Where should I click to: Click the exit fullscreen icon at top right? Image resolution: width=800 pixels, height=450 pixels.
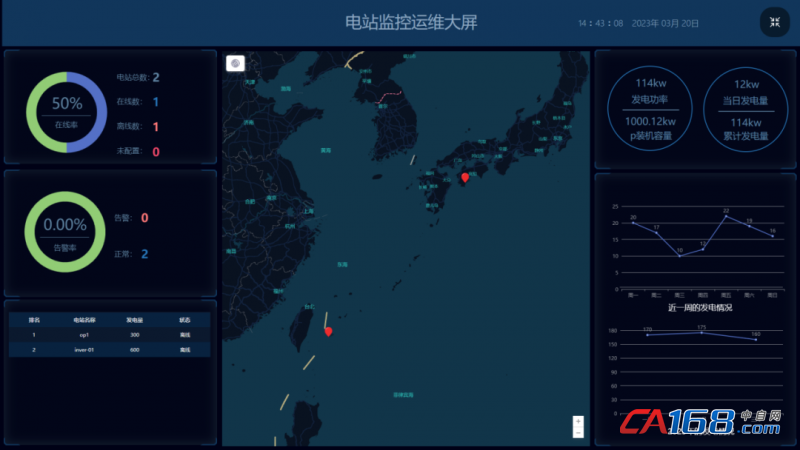point(774,22)
